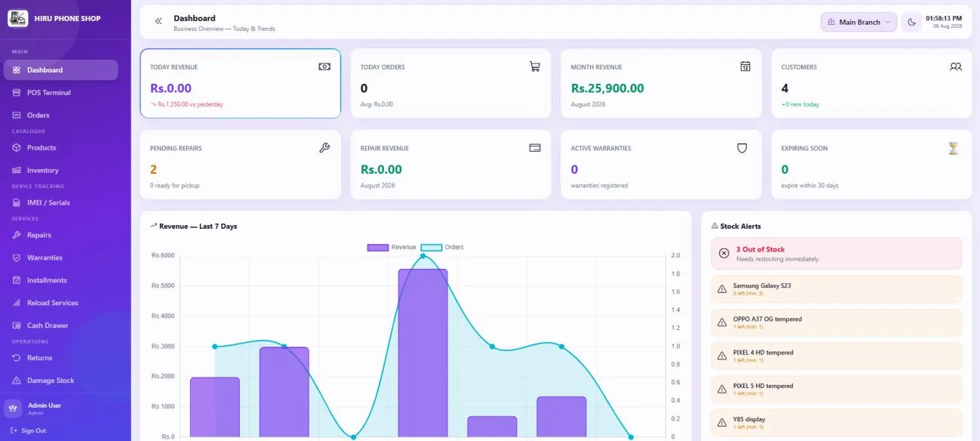Go to Orders in sidebar
Image resolution: width=980 pixels, height=441 pixels.
pos(61,115)
